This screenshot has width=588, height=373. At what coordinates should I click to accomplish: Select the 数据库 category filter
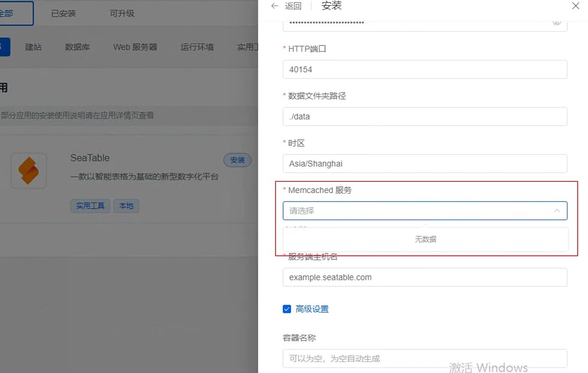(x=78, y=47)
